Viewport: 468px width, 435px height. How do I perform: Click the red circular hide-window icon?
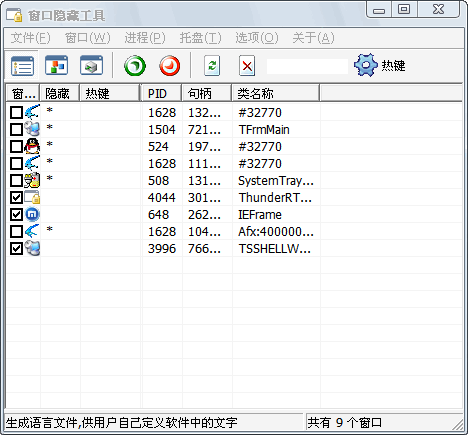pyautogui.click(x=170, y=66)
